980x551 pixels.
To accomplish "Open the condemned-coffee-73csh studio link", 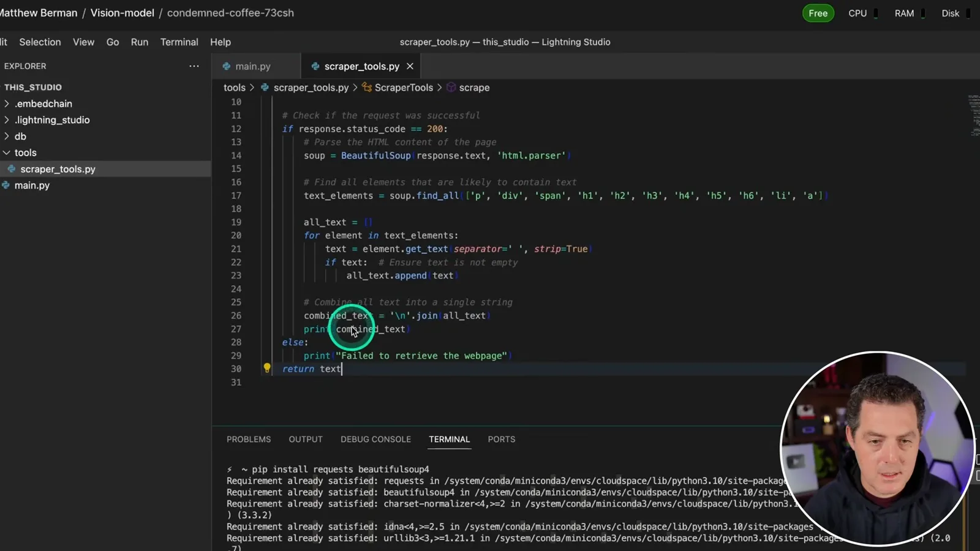I will tap(230, 13).
